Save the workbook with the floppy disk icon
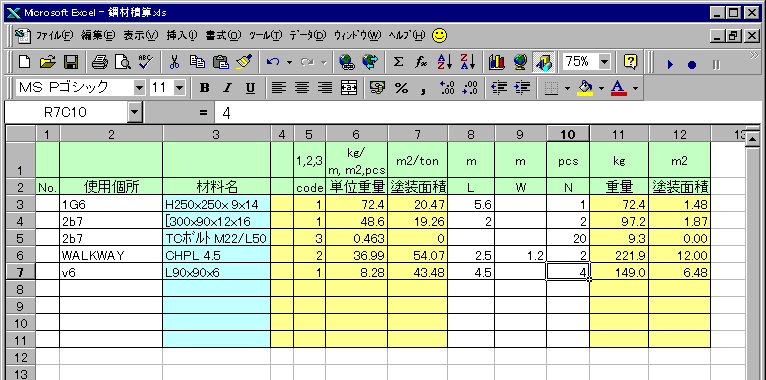The height and width of the screenshot is (380, 766). coord(71,62)
